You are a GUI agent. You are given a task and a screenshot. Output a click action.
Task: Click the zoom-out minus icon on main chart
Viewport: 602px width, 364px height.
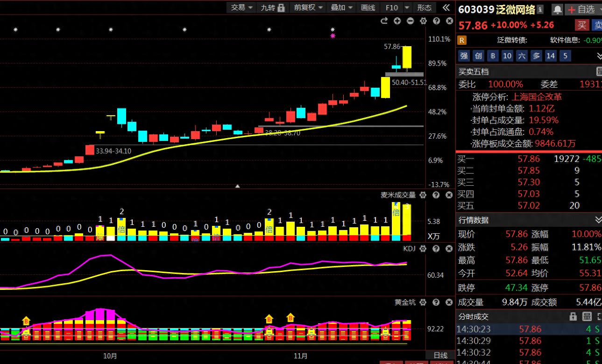[x=411, y=21]
